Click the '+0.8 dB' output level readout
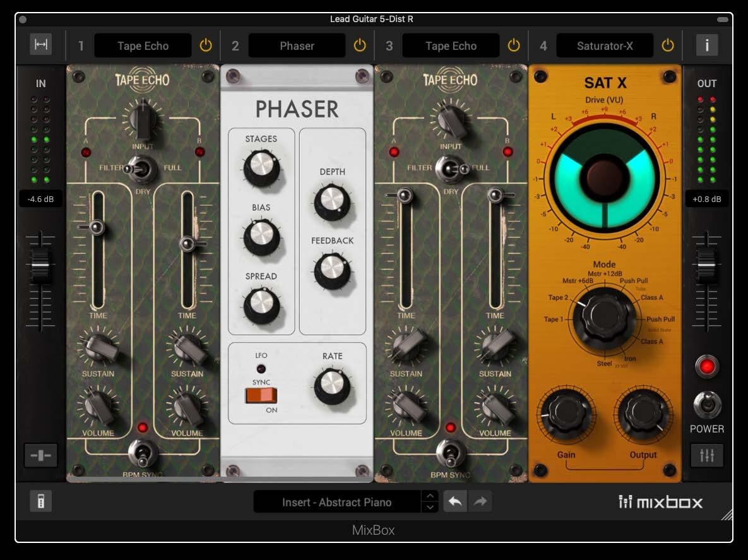This screenshot has height=560, width=748. (707, 199)
